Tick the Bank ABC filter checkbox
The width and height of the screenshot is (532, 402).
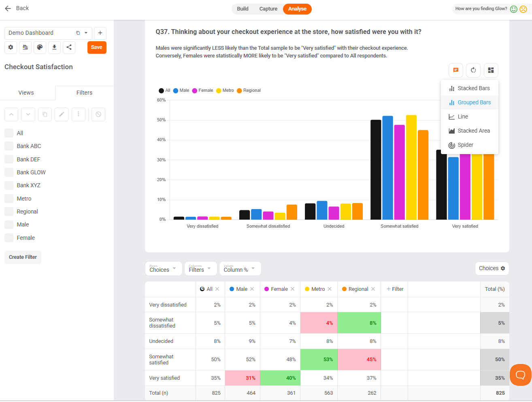point(9,146)
